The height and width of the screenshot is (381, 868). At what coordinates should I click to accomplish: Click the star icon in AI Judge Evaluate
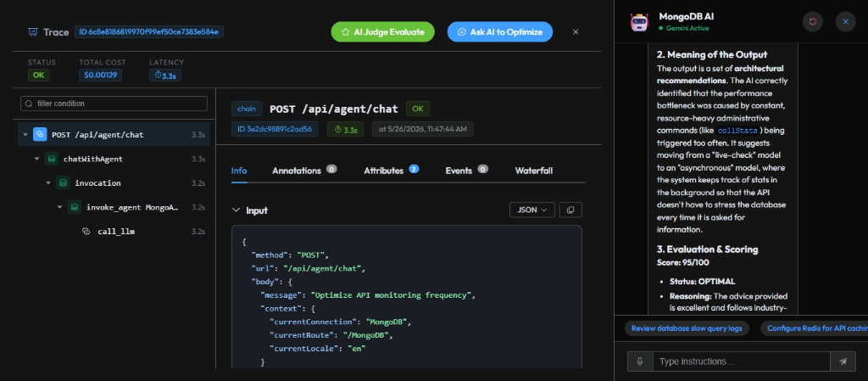coord(346,32)
